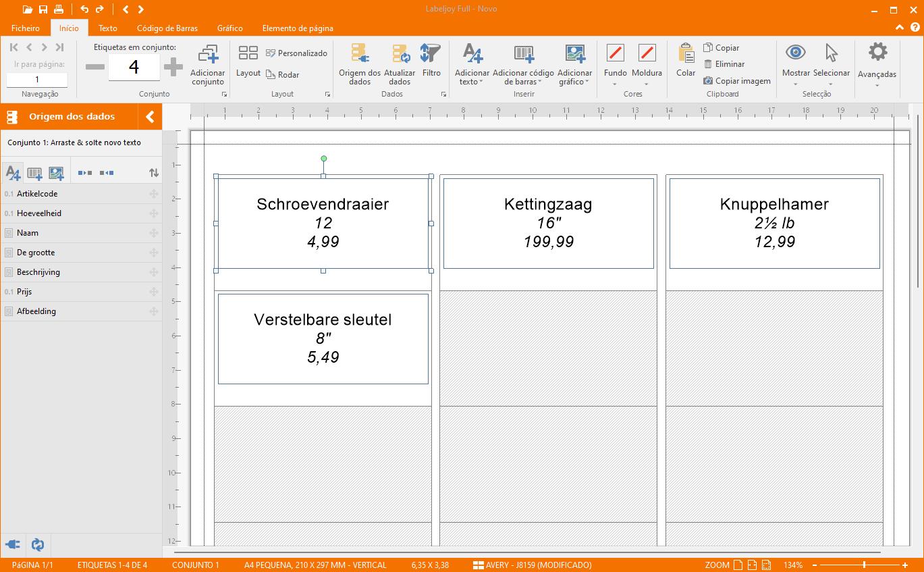Open file from the quick access toolbar

click(x=27, y=9)
